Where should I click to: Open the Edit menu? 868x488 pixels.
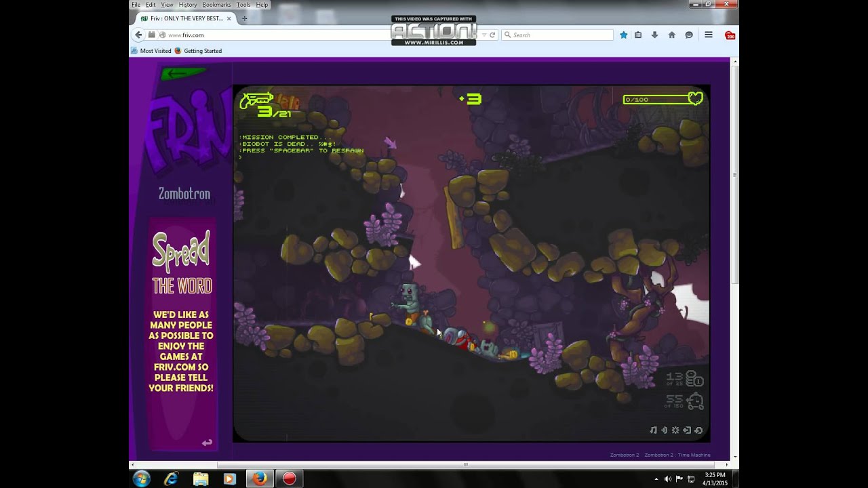click(151, 5)
